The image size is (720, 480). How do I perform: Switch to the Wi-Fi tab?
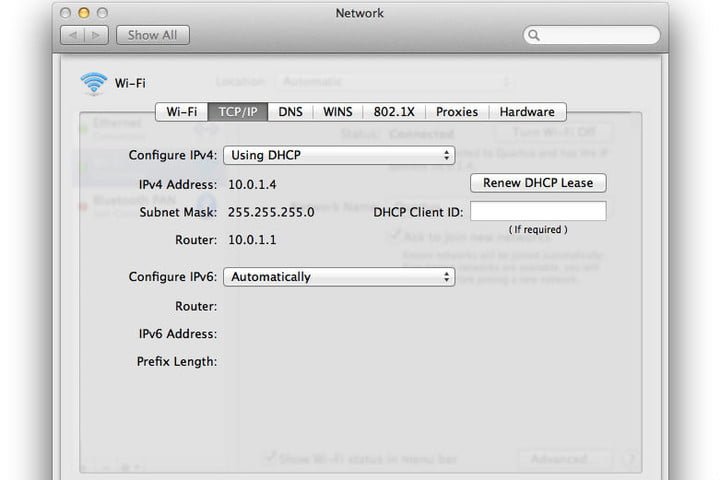pyautogui.click(x=182, y=112)
